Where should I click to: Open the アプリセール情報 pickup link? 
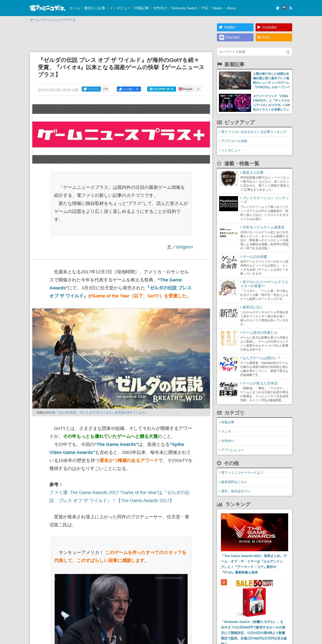[x=234, y=141]
